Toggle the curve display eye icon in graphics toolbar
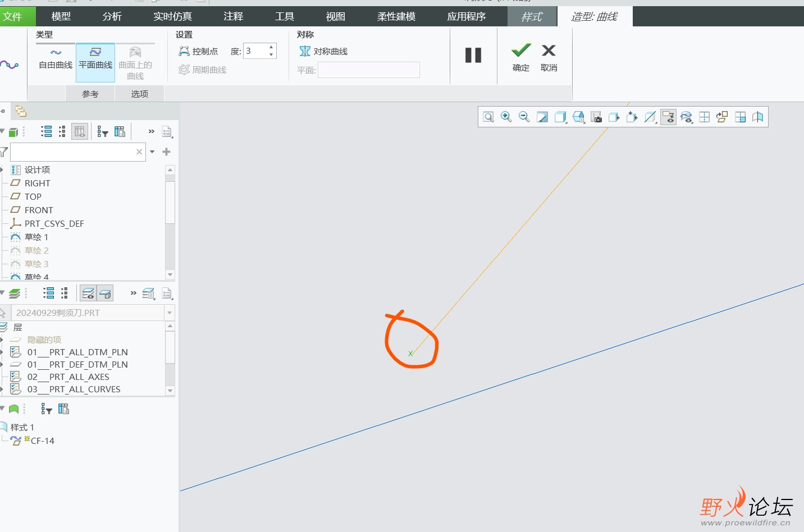The image size is (804, 532). tap(686, 117)
